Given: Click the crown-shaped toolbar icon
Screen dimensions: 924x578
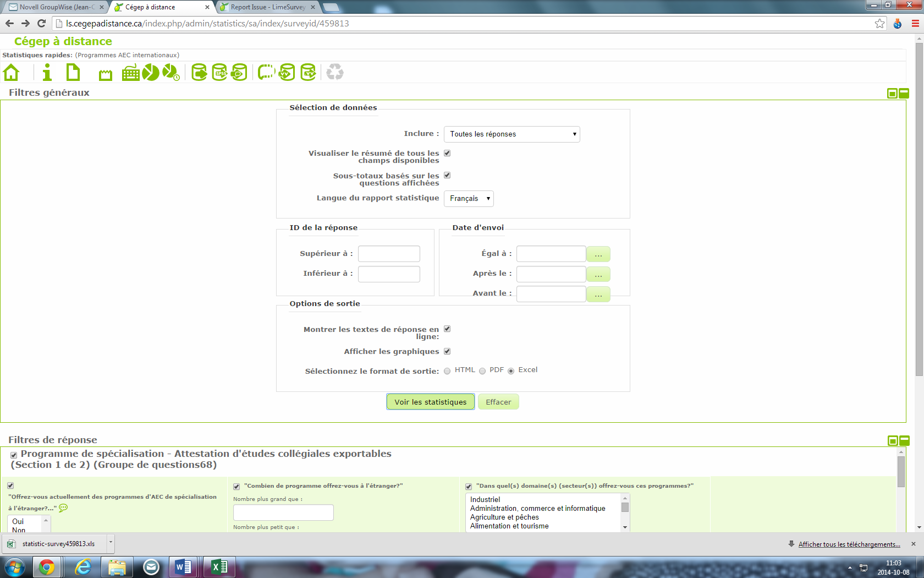Looking at the screenshot, I should (x=105, y=74).
